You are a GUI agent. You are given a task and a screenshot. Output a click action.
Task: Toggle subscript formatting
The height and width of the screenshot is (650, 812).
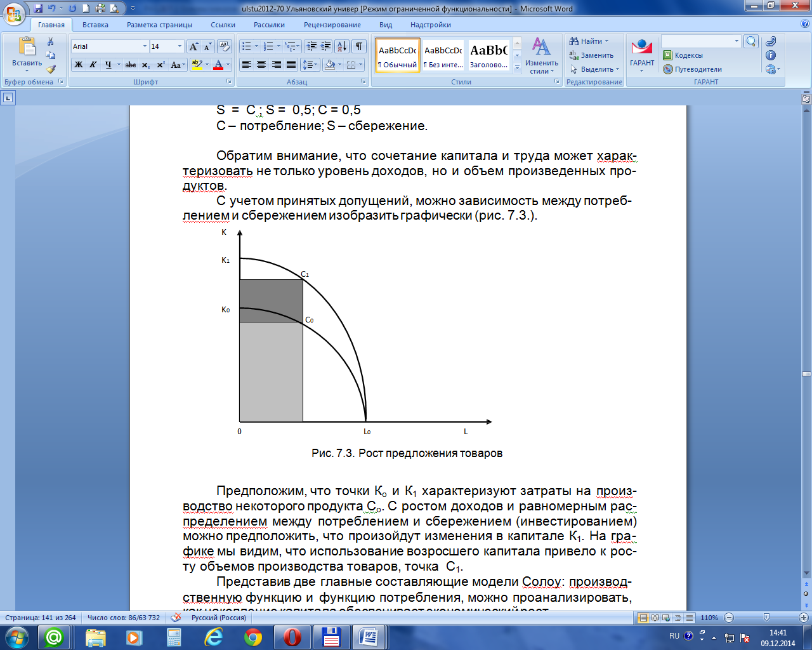145,65
